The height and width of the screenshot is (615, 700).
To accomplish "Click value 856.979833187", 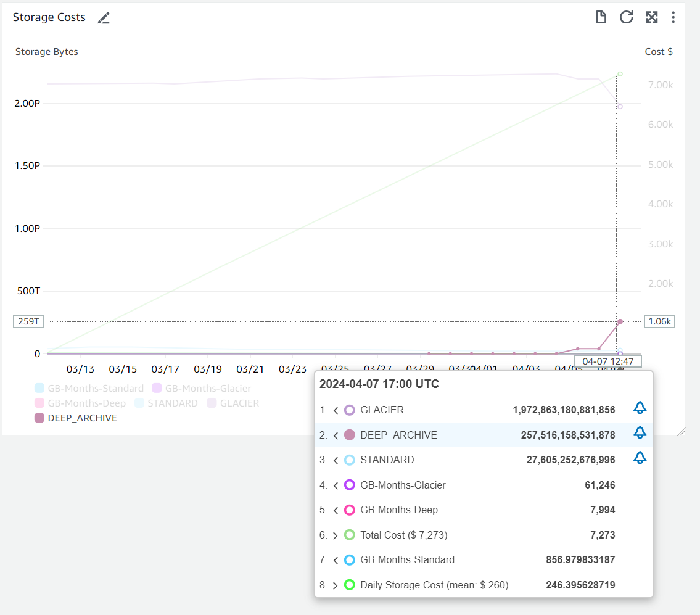I will (x=580, y=560).
